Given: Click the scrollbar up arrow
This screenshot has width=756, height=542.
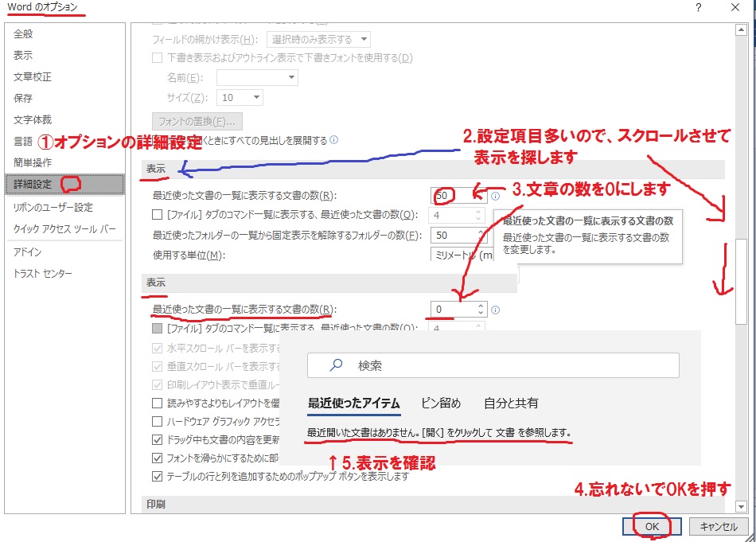Looking at the screenshot, I should 741,30.
